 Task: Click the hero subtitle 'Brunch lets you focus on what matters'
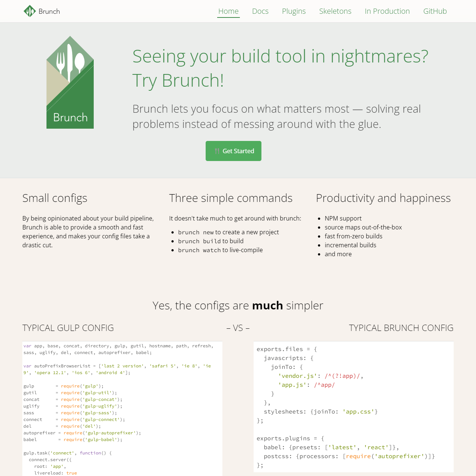click(277, 116)
